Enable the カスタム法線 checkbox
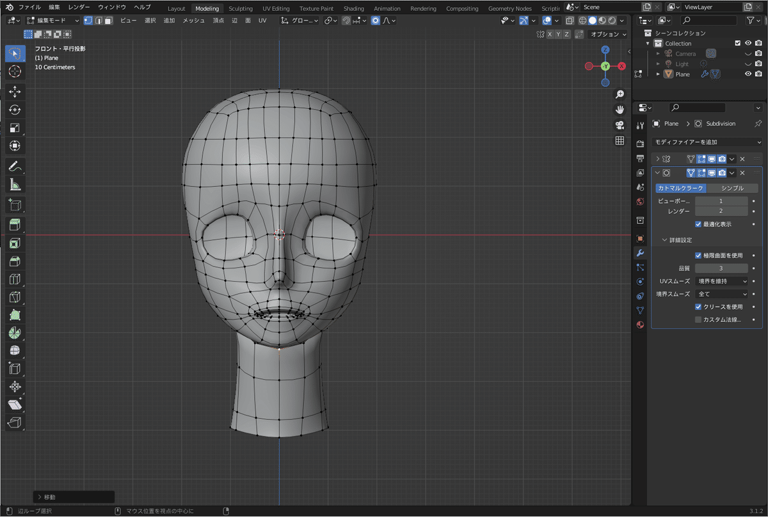The image size is (768, 532). (x=698, y=319)
